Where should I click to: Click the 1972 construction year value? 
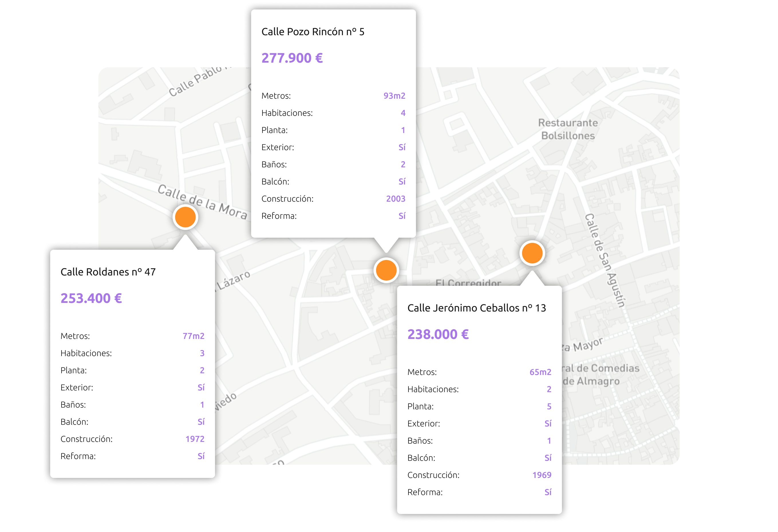195,439
